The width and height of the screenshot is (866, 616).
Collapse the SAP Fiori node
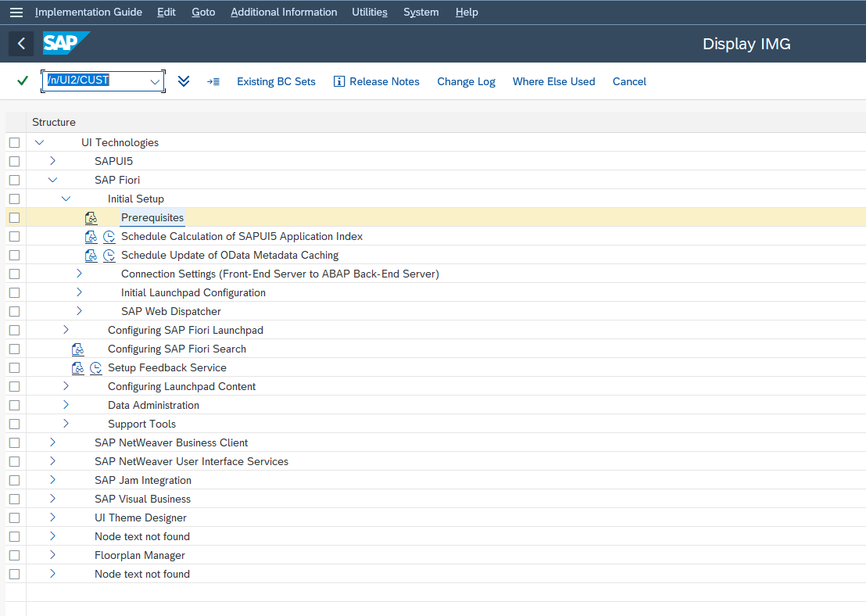tap(52, 180)
